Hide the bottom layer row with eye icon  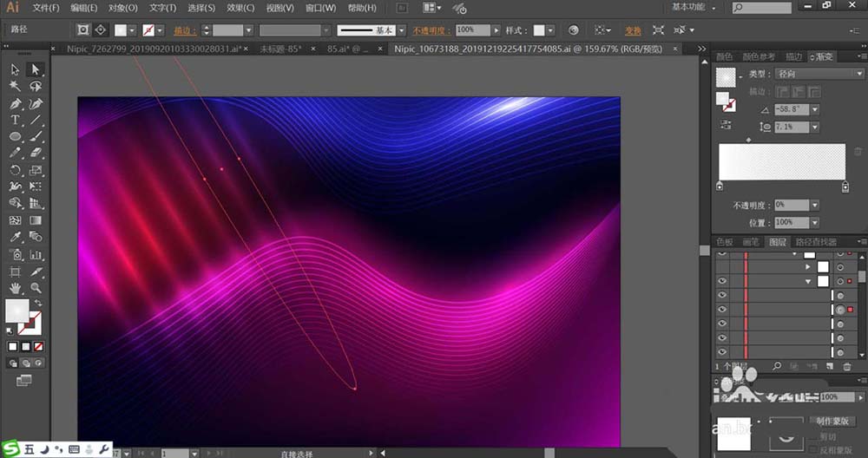[x=721, y=351]
